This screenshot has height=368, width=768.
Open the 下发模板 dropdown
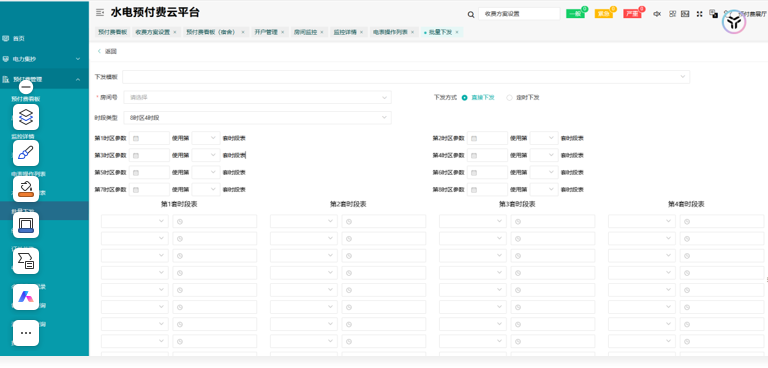(406, 77)
